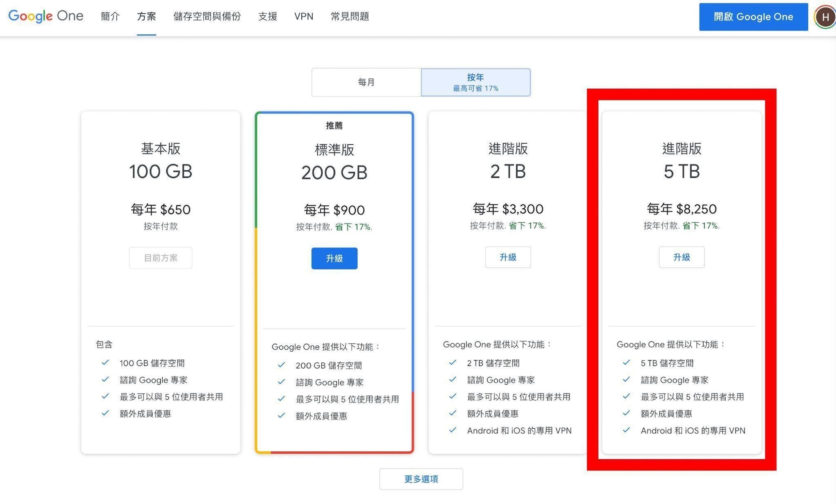
Task: Upgrade to the 5 TB 進階版 plan
Action: tap(682, 257)
